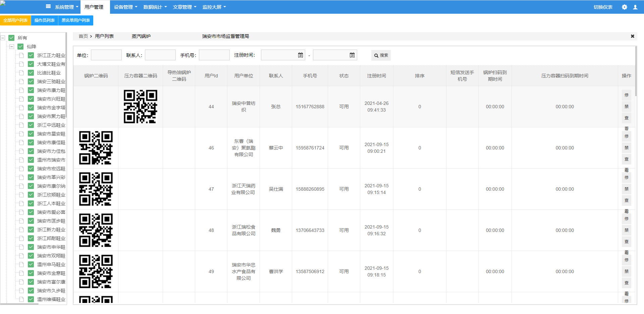Open the start date calendar picker icon
Image resolution: width=644 pixels, height=314 pixels.
(x=301, y=55)
